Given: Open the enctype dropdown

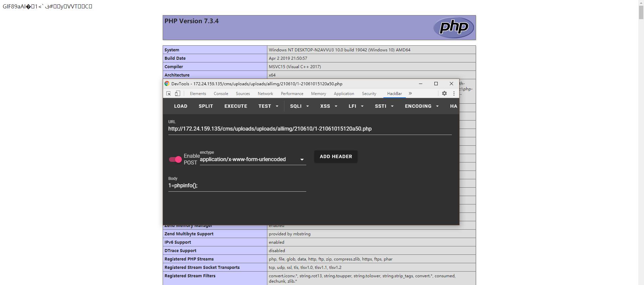Looking at the screenshot, I should (x=253, y=159).
